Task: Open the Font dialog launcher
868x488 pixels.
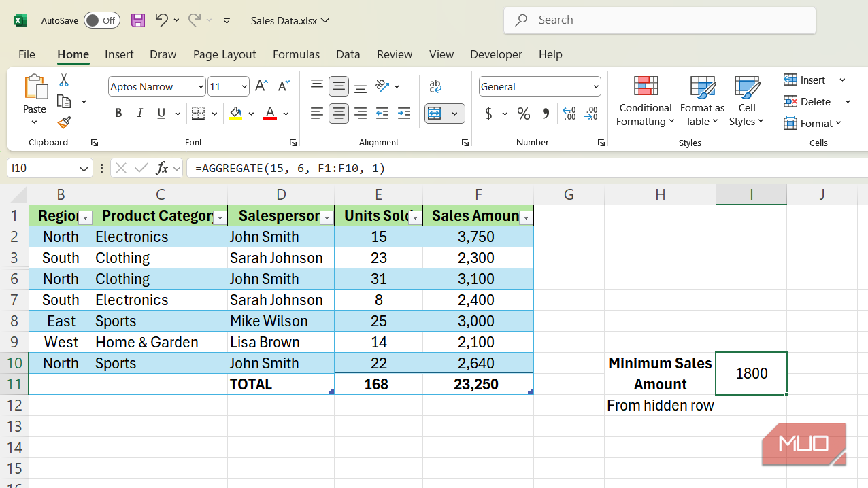Action: tap(293, 143)
